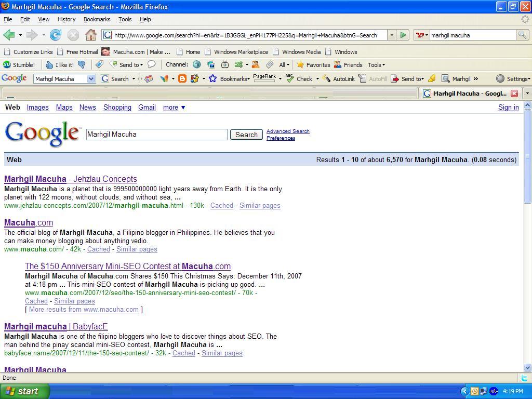Open the Images search link

(37, 108)
